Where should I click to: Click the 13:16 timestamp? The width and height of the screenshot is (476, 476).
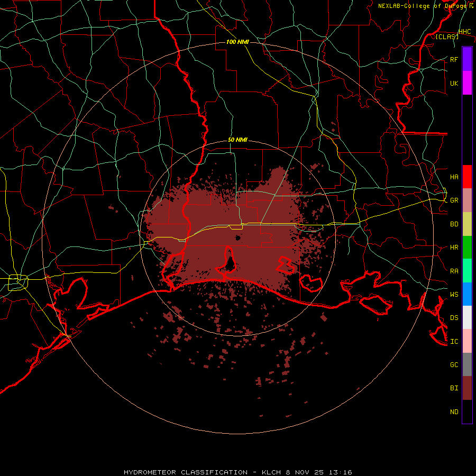click(x=340, y=472)
